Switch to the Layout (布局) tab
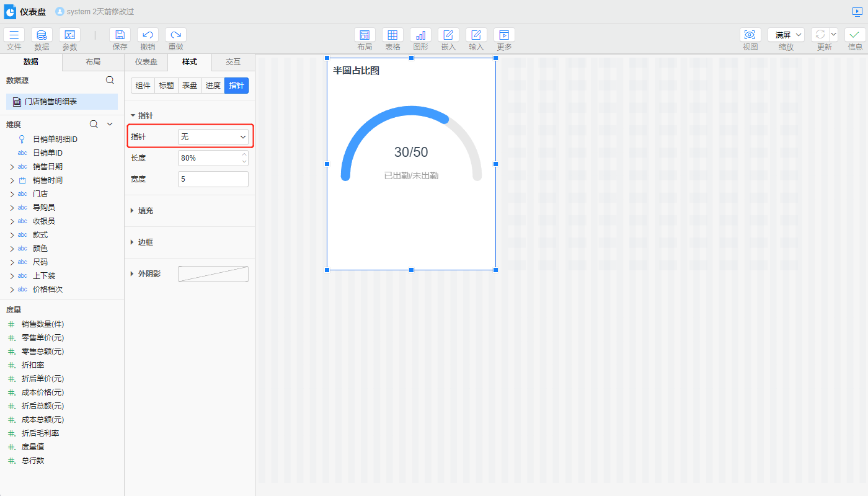This screenshot has width=868, height=496. point(93,62)
